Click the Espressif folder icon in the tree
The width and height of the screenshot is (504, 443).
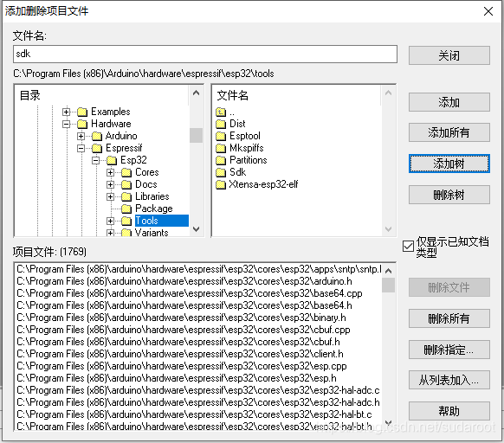97,148
